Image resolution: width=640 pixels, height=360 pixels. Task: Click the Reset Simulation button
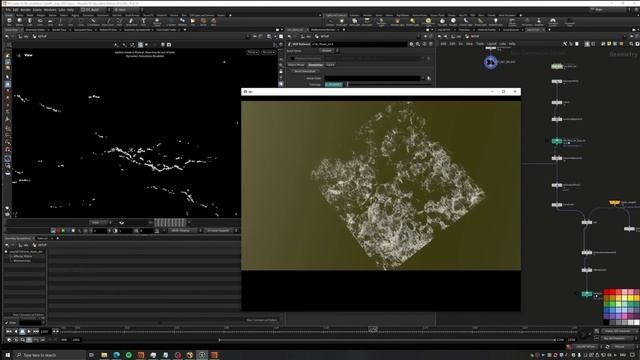click(x=304, y=71)
